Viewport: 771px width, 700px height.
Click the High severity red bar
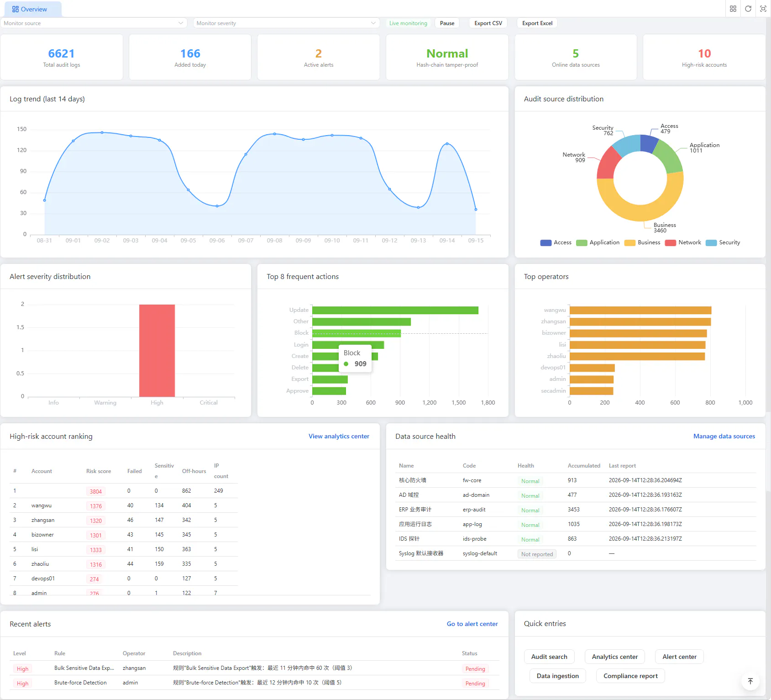(x=157, y=351)
